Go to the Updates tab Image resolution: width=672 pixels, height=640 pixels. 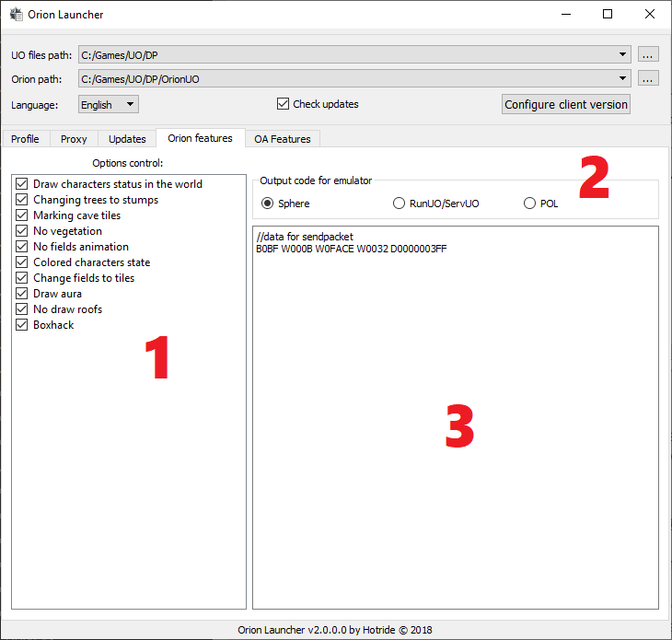coord(127,139)
